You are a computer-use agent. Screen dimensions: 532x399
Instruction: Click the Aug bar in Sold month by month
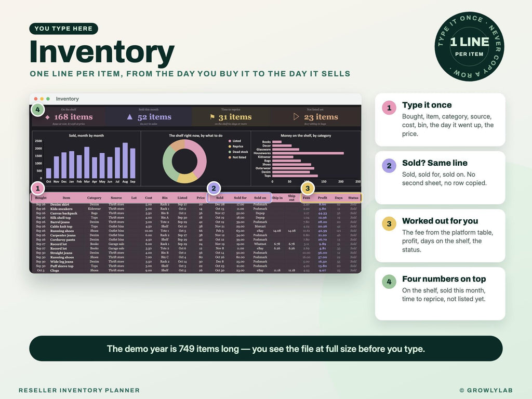125,161
